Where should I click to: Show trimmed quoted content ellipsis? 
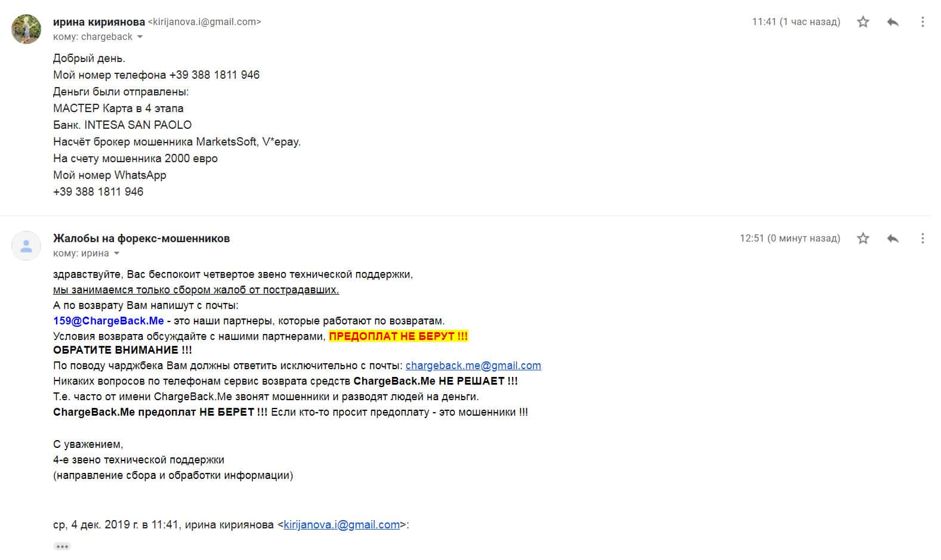(62, 546)
